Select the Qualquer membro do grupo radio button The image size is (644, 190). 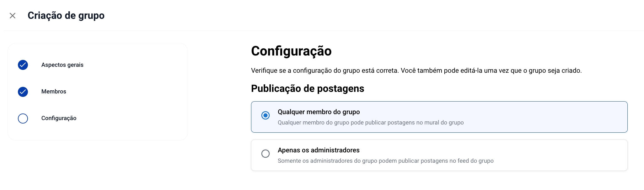[266, 115]
